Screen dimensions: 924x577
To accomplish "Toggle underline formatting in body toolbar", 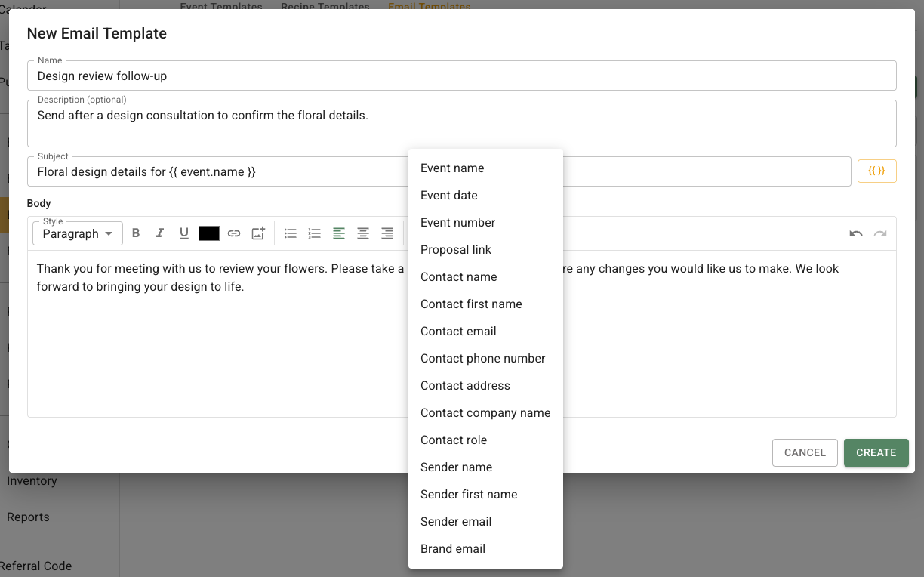I will tap(184, 233).
